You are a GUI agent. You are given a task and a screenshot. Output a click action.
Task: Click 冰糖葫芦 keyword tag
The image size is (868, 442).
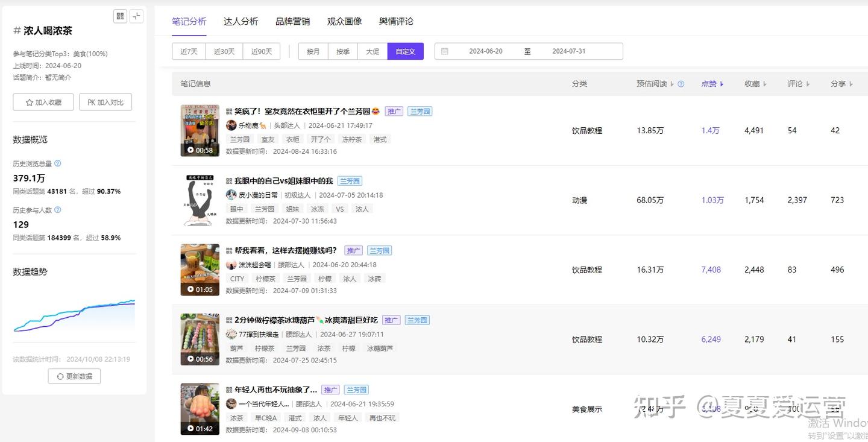pyautogui.click(x=380, y=349)
